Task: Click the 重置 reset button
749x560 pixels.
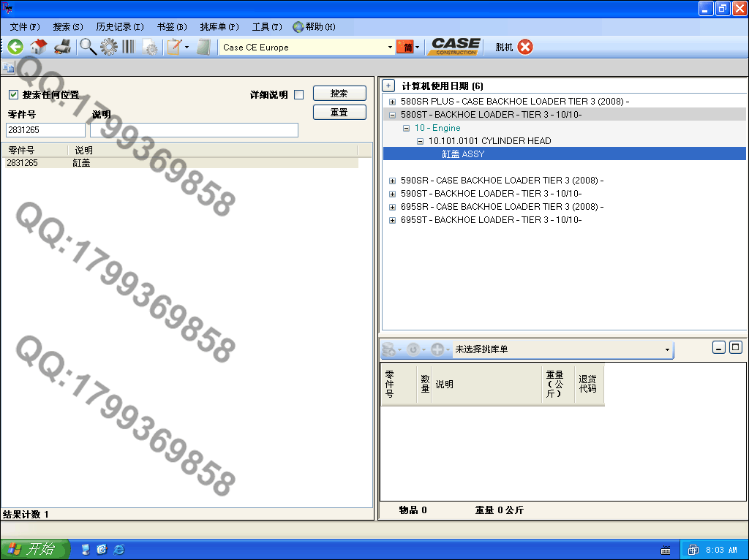Action: pos(339,113)
